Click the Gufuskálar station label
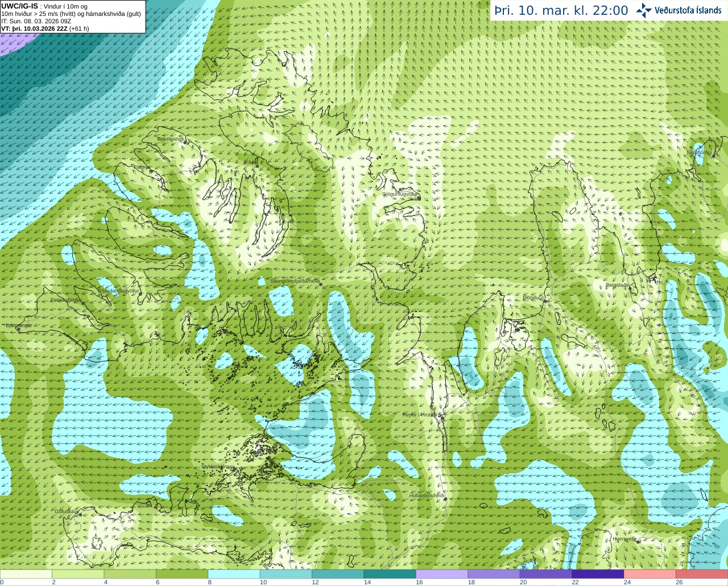The image size is (728, 586). tap(67, 511)
